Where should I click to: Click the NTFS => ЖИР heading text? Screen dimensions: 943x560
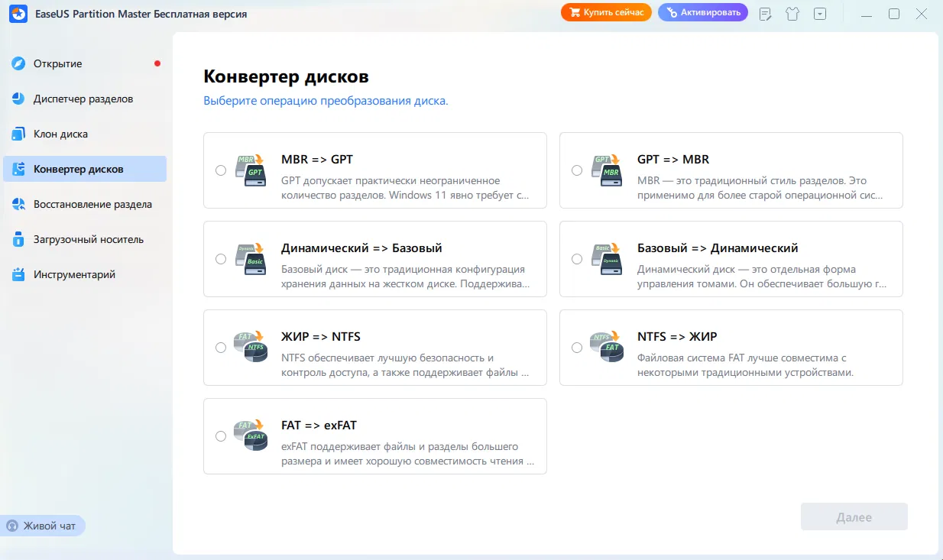677,337
